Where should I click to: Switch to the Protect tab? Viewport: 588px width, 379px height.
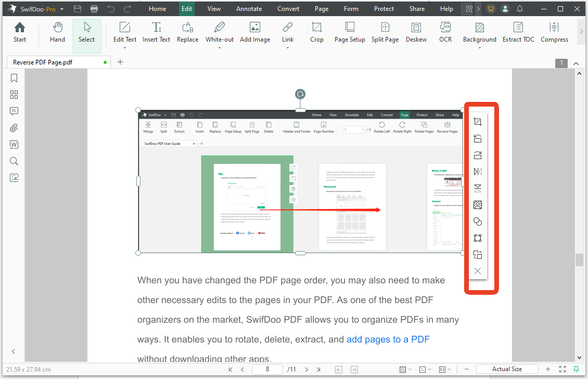[384, 9]
